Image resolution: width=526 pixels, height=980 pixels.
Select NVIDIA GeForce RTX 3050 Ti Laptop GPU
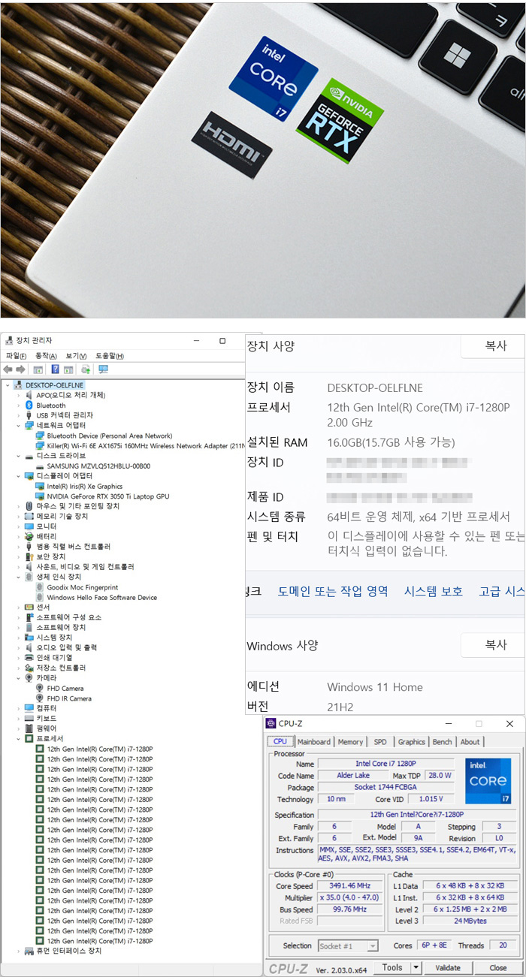tap(107, 496)
